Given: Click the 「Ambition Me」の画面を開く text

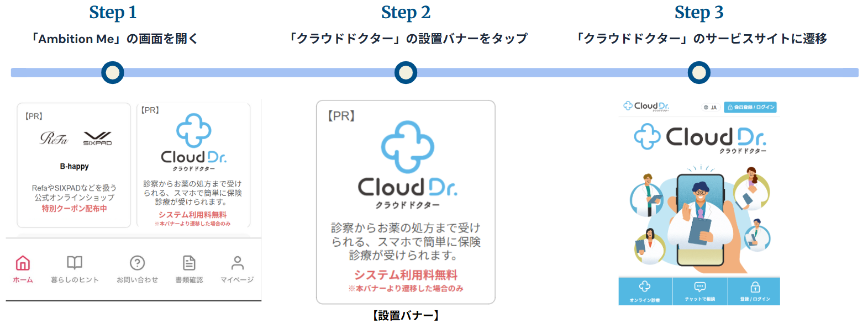Looking at the screenshot, I should point(114,39).
